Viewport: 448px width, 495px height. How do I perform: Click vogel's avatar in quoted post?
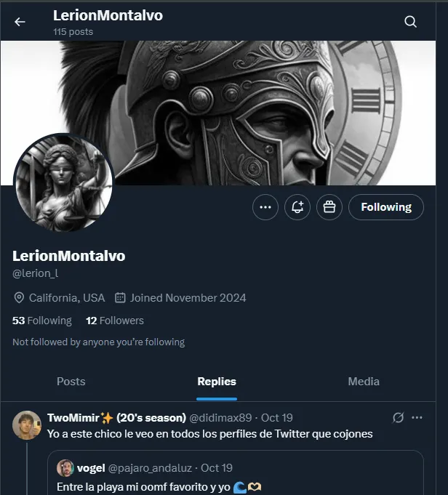(65, 468)
